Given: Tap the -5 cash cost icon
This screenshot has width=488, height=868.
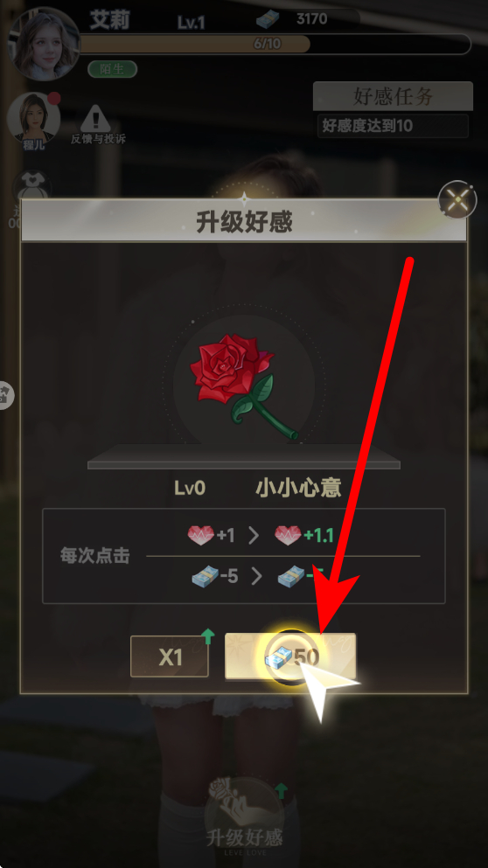Looking at the screenshot, I should pos(205,577).
